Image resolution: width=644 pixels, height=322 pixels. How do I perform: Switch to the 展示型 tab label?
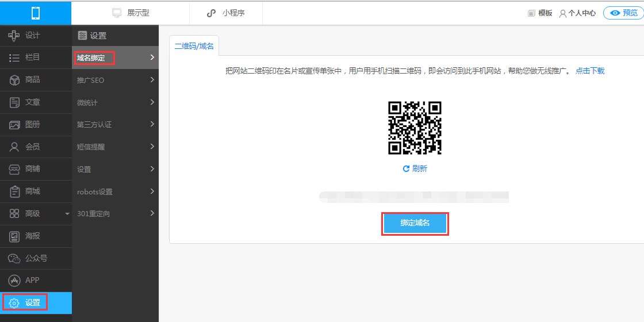[x=138, y=13]
